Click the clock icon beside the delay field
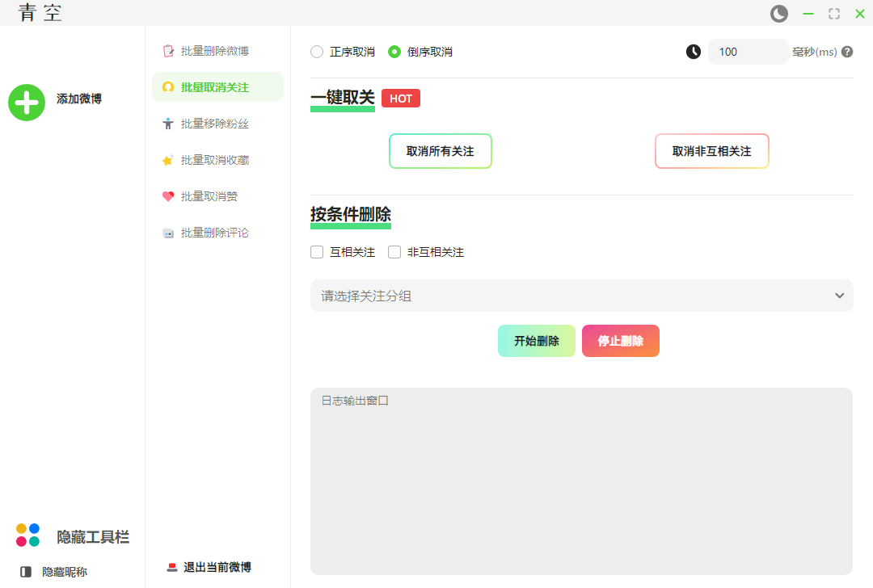This screenshot has width=873, height=588. [694, 52]
